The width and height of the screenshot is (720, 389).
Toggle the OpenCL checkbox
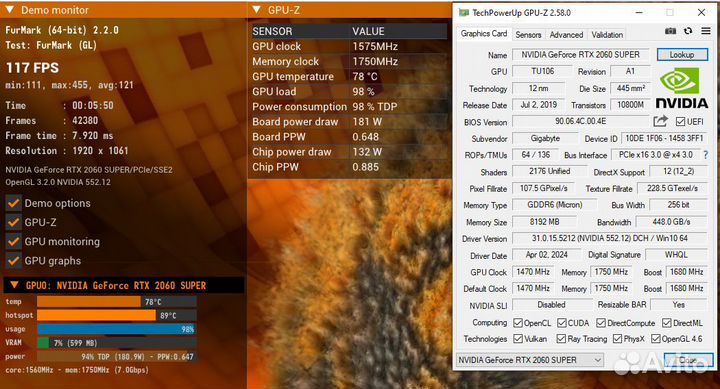(518, 323)
